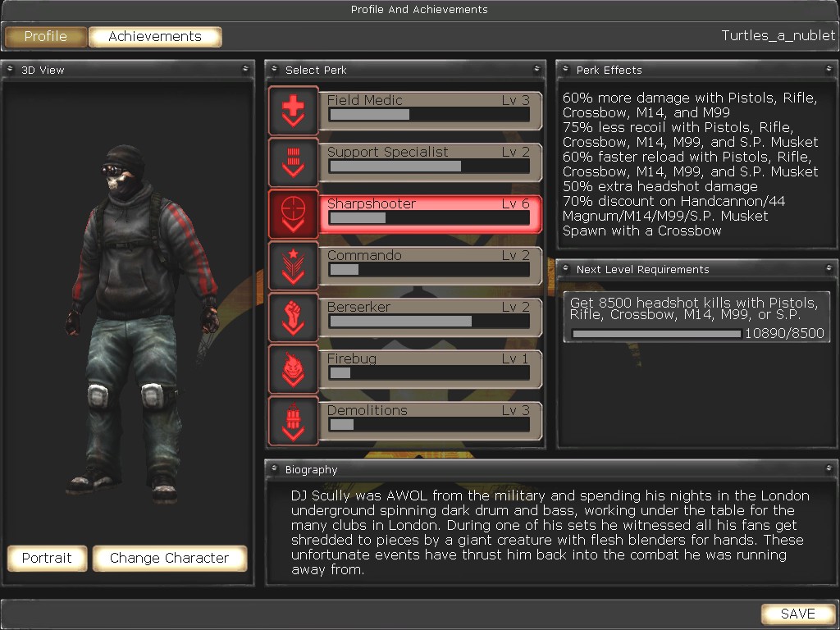Click the Portrait button

click(x=47, y=558)
